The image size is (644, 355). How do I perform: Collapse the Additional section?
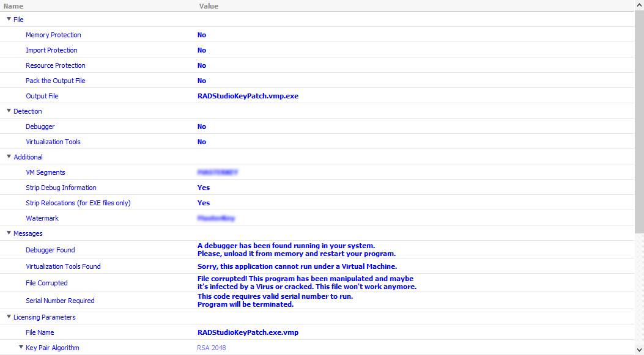click(x=9, y=156)
